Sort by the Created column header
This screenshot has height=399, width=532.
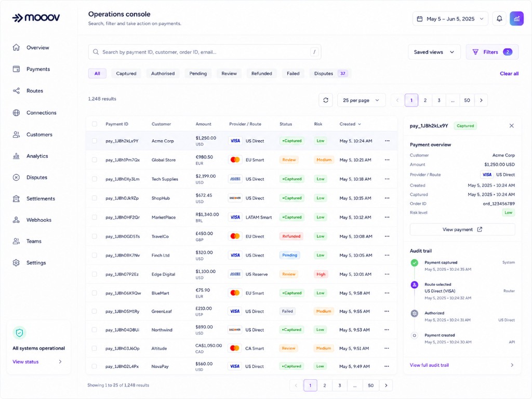tap(350, 124)
